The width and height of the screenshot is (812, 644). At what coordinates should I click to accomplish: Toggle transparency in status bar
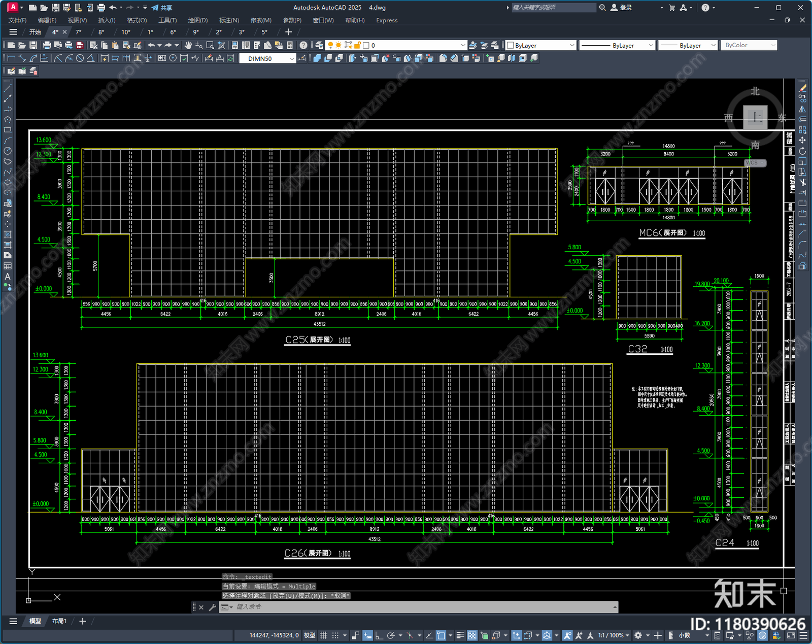[472, 635]
